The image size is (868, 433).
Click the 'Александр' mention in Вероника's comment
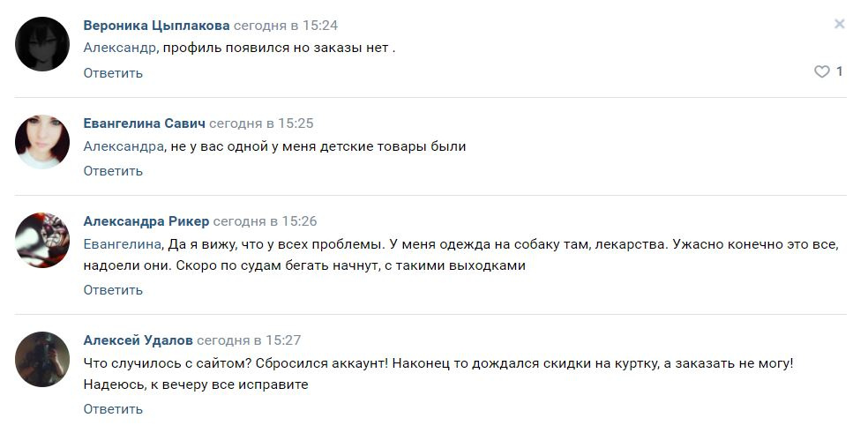click(120, 49)
